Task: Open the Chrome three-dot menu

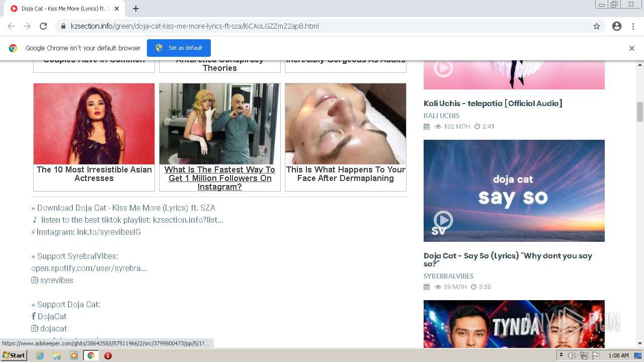Action: 633,26
